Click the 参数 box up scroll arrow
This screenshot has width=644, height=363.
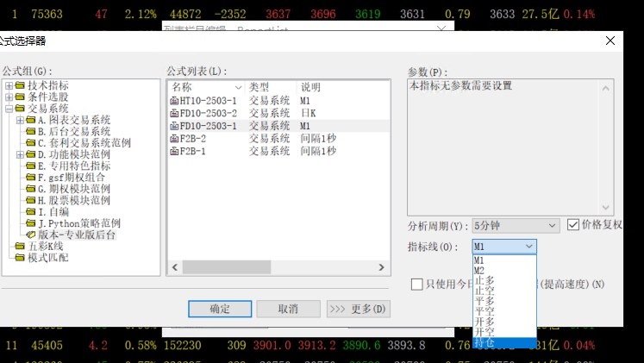tap(606, 88)
